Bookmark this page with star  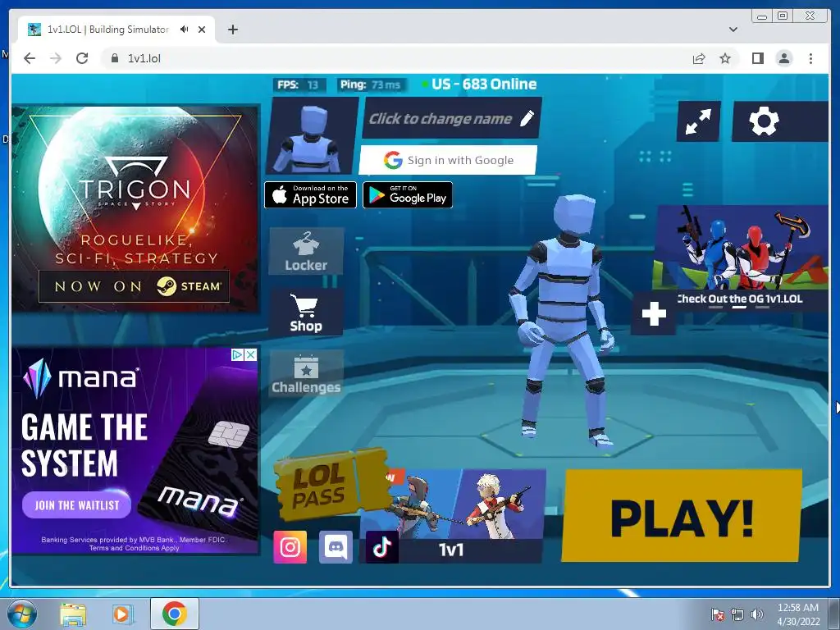click(725, 58)
